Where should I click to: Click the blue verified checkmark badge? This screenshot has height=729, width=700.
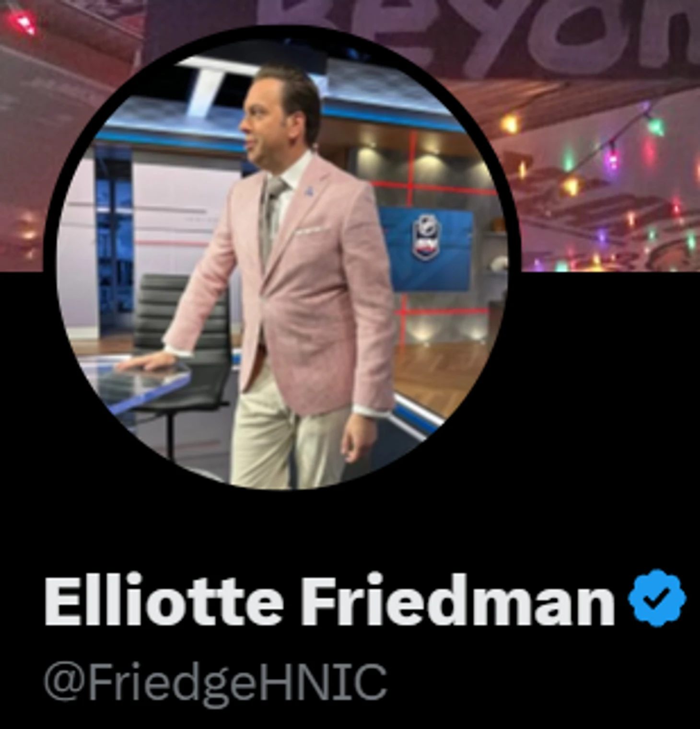pos(657,597)
